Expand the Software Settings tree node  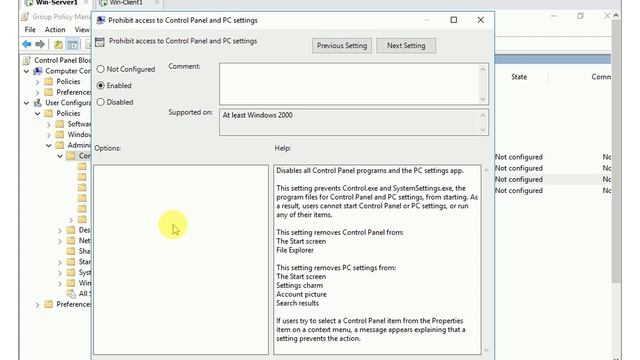tap(49, 124)
